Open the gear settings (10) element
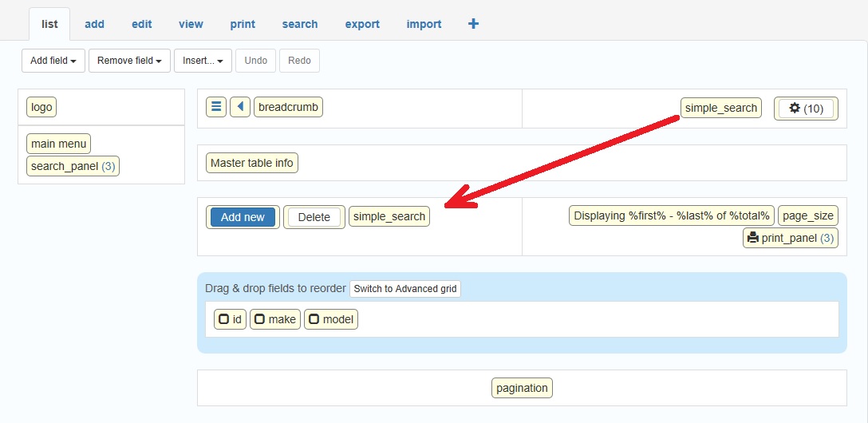This screenshot has height=423, width=868. [806, 109]
